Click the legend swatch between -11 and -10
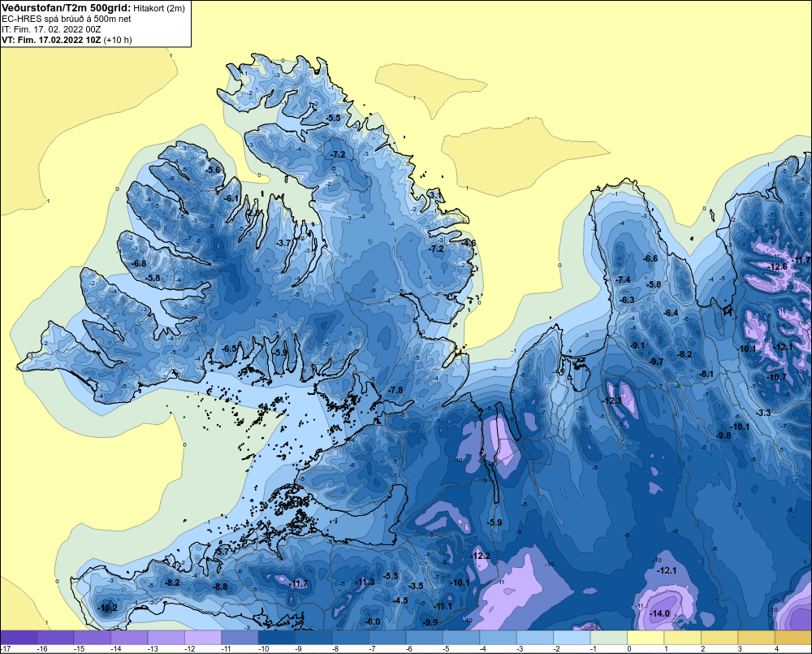Image resolution: width=812 pixels, height=654 pixels. click(240, 638)
